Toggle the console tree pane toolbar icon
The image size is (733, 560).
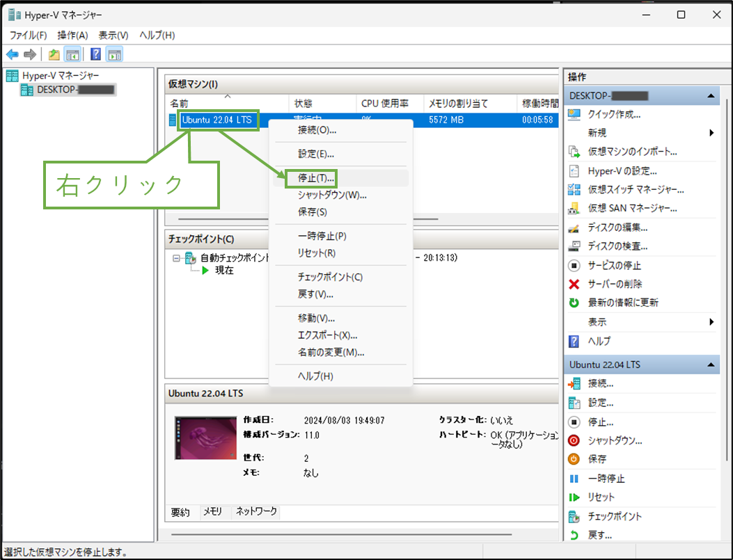[72, 55]
